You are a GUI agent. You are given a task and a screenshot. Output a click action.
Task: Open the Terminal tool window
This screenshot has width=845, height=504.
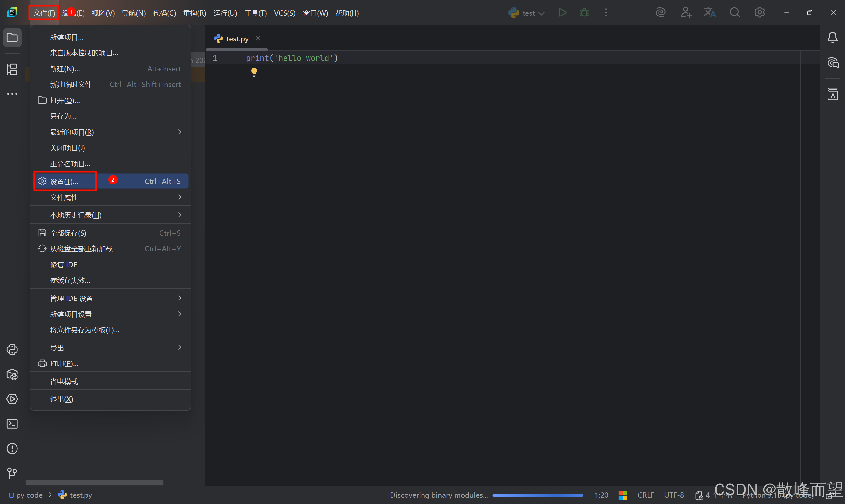12,424
